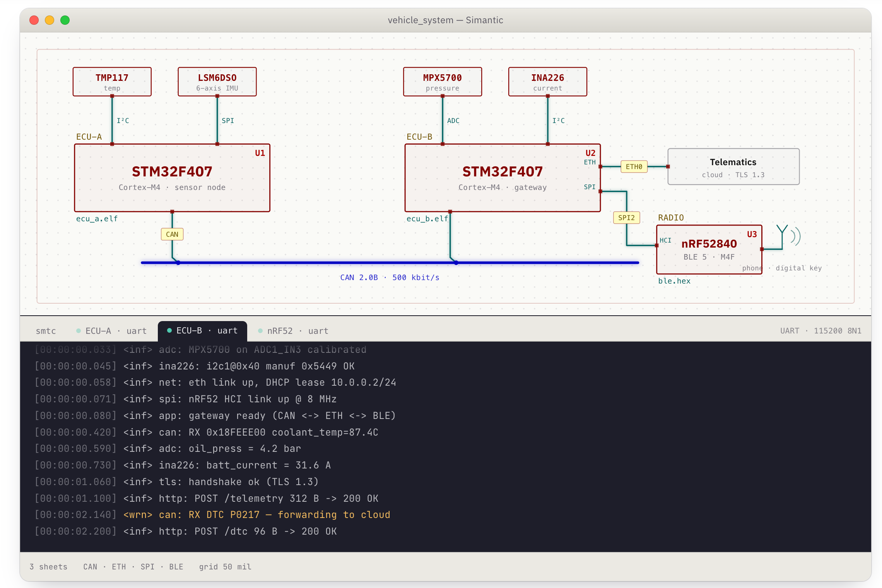Open the ecu_a.elf firmware link
This screenshot has width=882, height=588.
97,219
